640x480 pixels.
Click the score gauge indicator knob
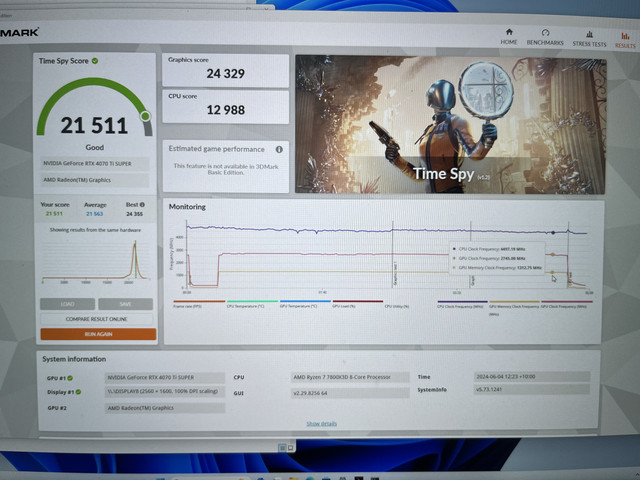click(x=145, y=116)
